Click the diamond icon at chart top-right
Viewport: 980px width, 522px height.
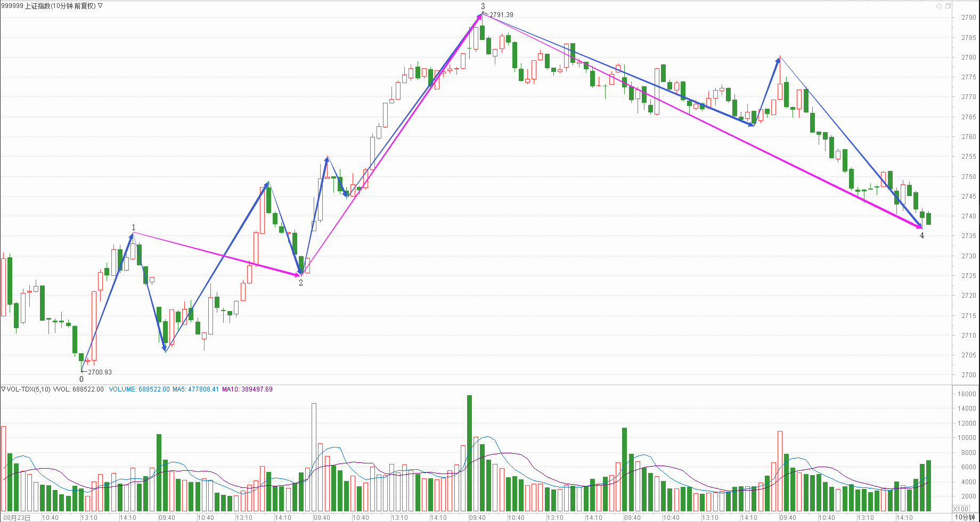(939, 6)
